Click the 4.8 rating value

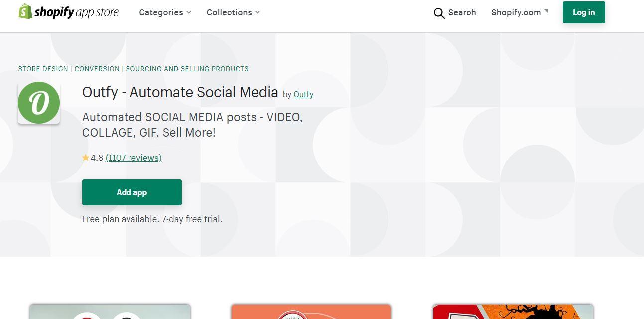click(97, 158)
